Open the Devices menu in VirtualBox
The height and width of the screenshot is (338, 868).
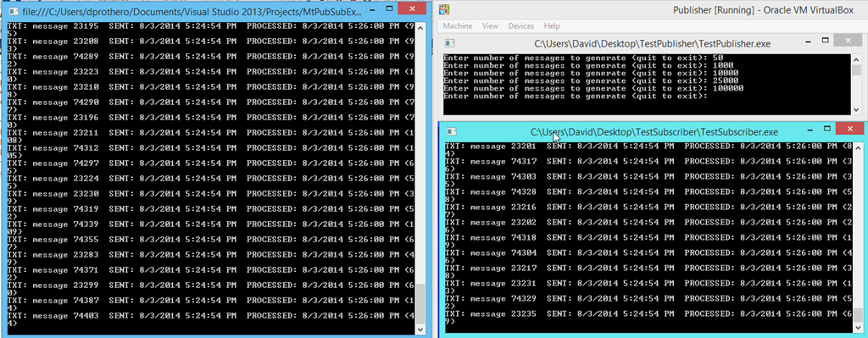521,26
